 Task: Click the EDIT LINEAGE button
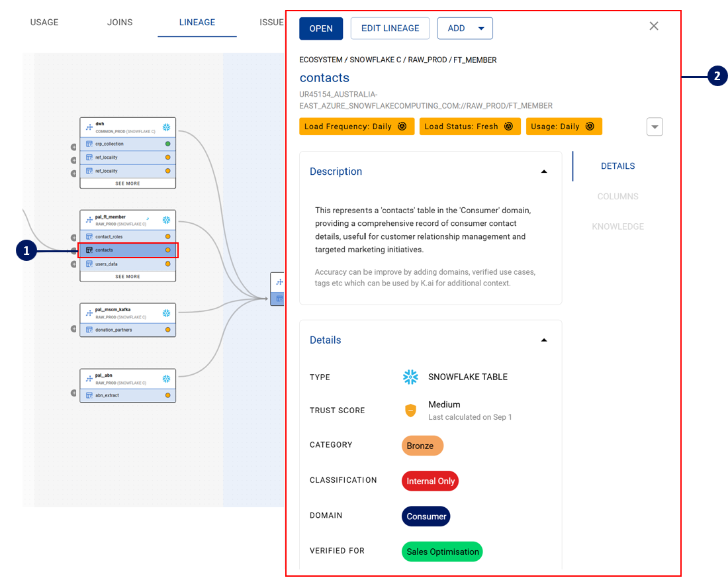coord(390,28)
